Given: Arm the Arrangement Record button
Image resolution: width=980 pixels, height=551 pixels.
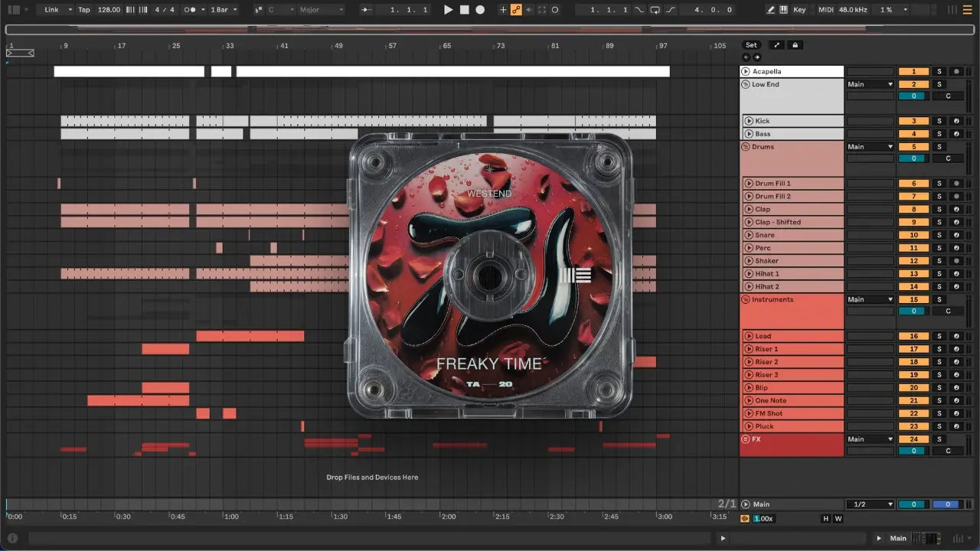Looking at the screenshot, I should point(480,10).
